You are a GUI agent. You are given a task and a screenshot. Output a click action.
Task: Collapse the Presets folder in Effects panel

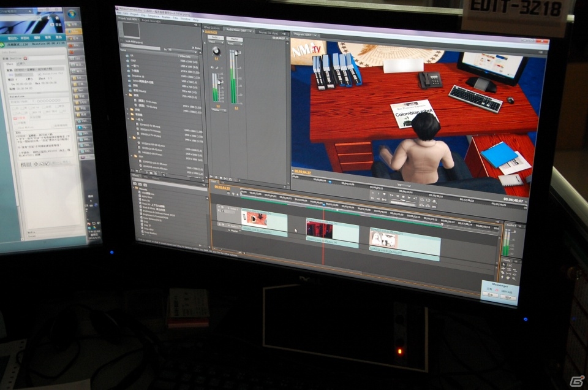134,187
